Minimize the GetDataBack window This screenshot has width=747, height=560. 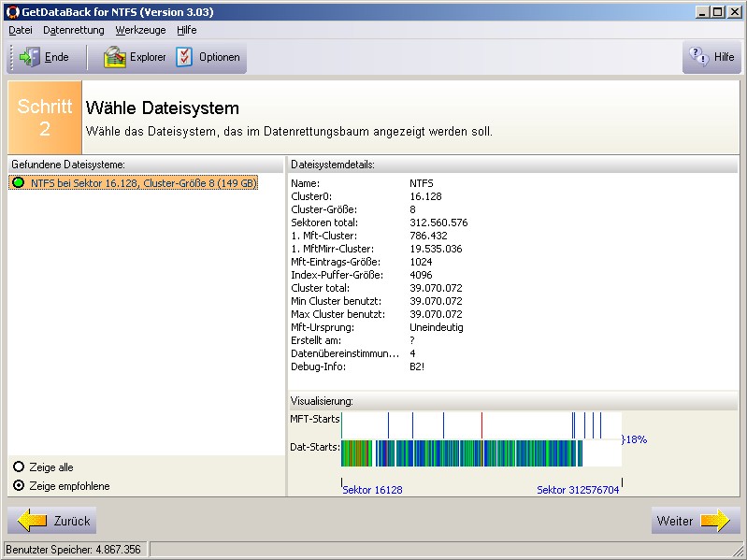point(701,12)
